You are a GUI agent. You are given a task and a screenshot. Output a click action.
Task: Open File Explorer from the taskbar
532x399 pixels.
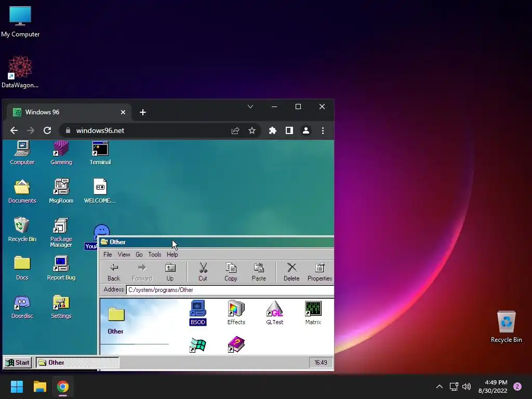(39, 387)
